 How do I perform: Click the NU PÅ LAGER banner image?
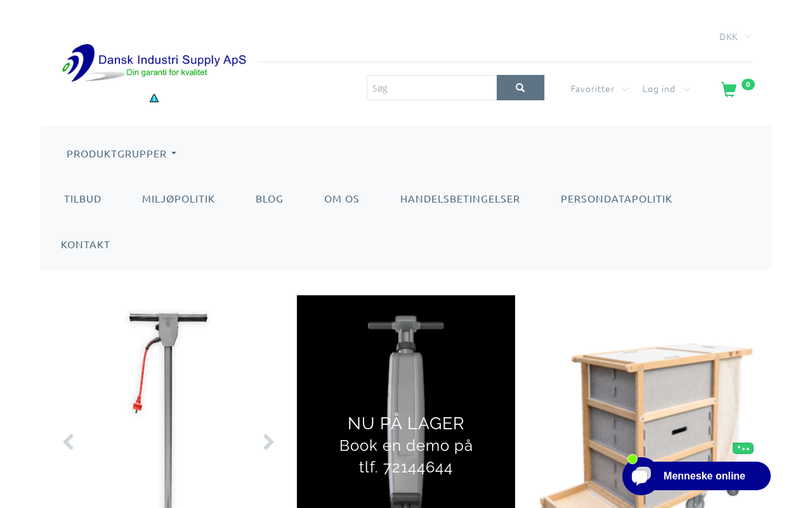(406, 401)
